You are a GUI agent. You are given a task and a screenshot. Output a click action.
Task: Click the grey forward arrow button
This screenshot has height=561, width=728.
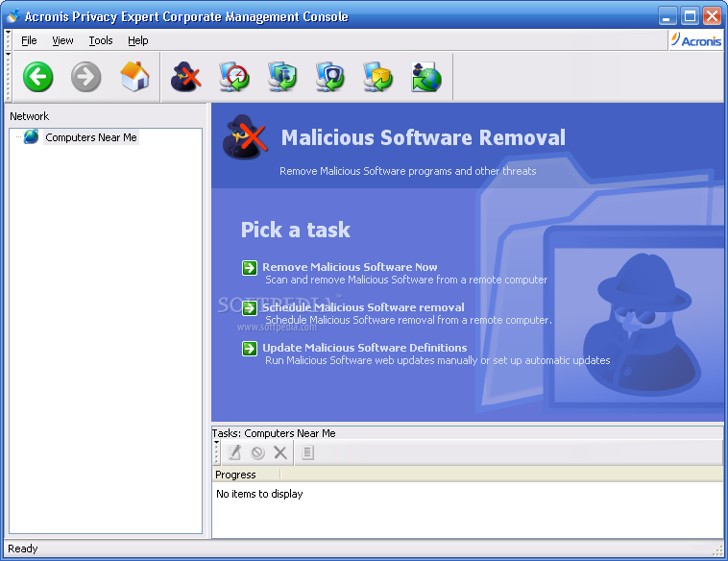click(x=85, y=77)
